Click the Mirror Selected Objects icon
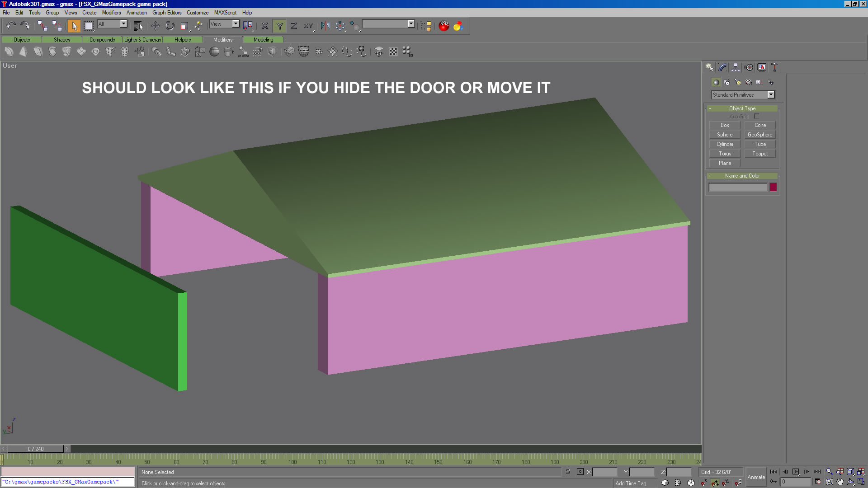This screenshot has height=488, width=868. (x=325, y=26)
